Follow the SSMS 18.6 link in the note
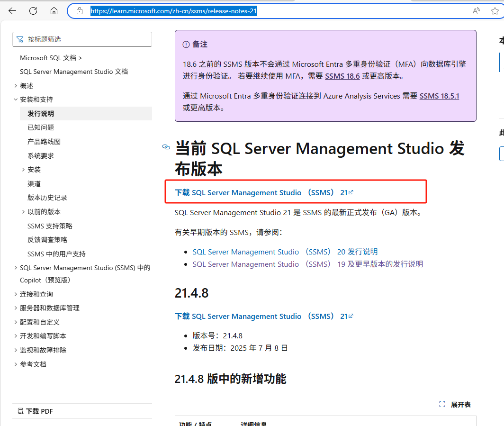The image size is (504, 426). (342, 76)
